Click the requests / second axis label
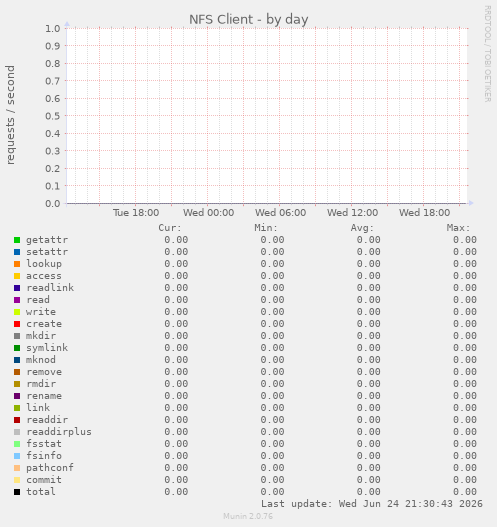497x527 pixels. point(10,115)
